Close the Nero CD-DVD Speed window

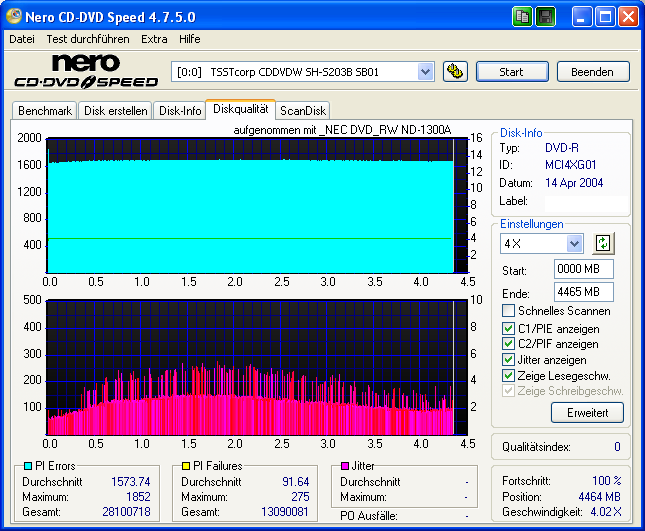click(x=629, y=17)
